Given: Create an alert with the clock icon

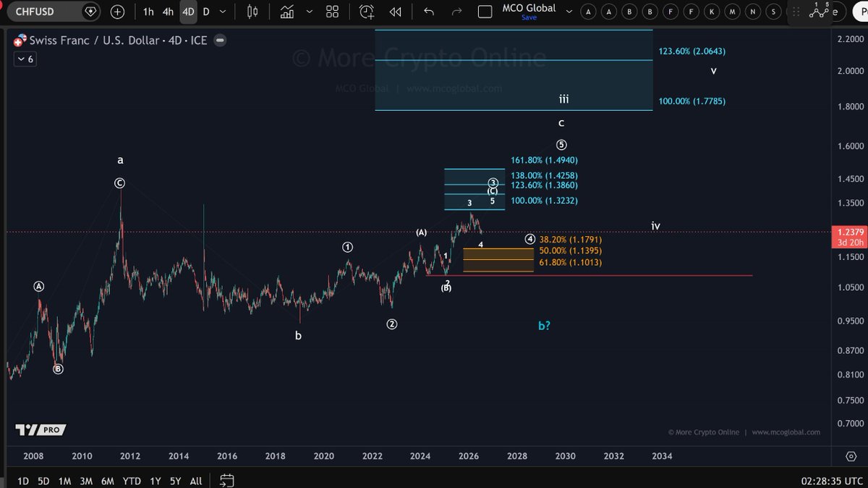Looking at the screenshot, I should click(x=367, y=12).
